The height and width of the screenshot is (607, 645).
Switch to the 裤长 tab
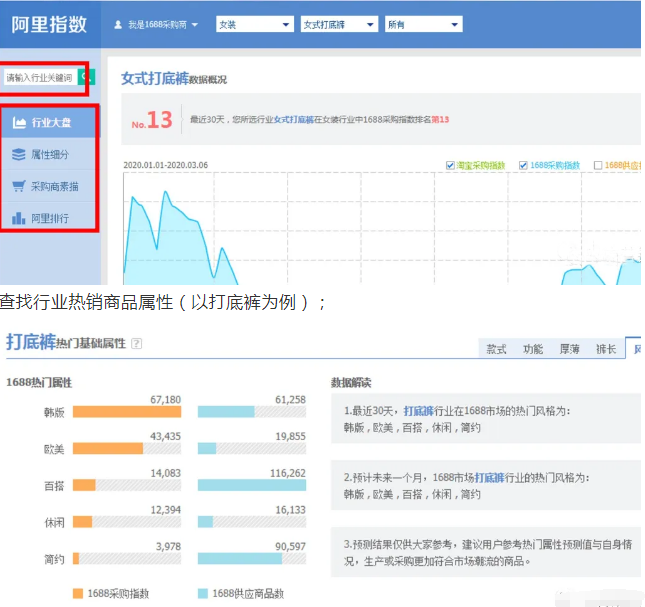click(x=606, y=349)
